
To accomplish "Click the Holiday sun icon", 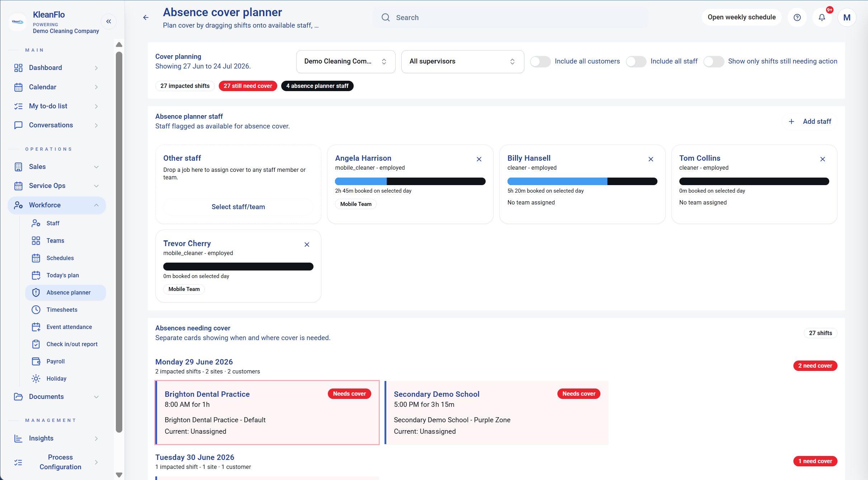I will 36,378.
